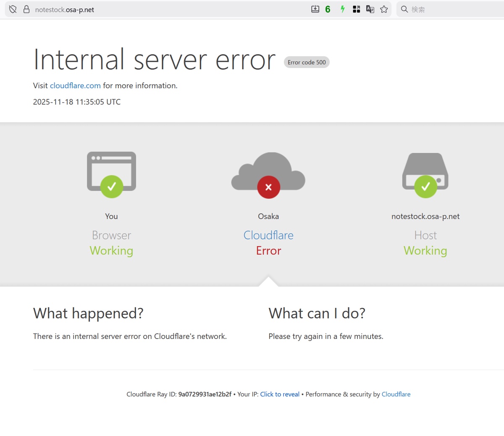The width and height of the screenshot is (504, 436).
Task: Select the notestock.osa-p.net address bar URL
Action: (65, 10)
